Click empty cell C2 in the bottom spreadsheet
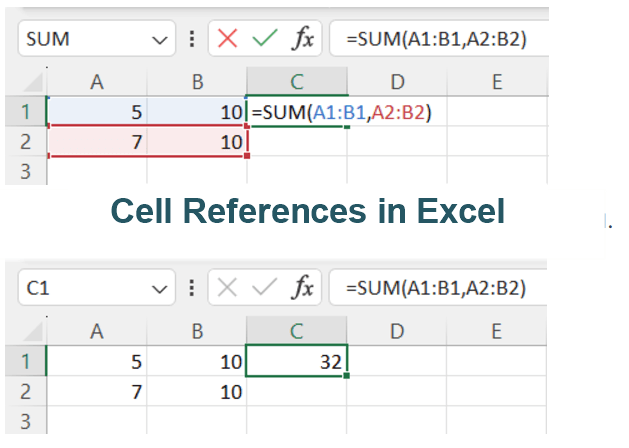 pyautogui.click(x=297, y=391)
